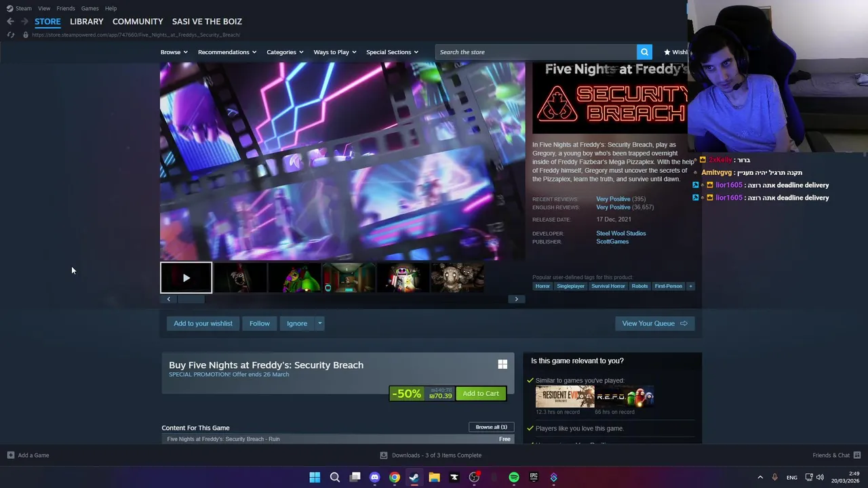Screen dimensions: 868x488
Task: Select the Survival Horror tag
Action: (x=608, y=286)
